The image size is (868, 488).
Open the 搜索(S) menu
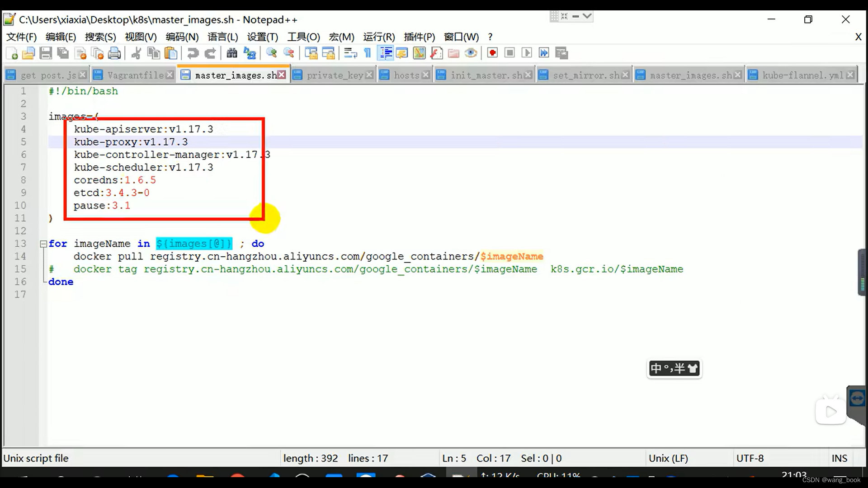coord(100,37)
